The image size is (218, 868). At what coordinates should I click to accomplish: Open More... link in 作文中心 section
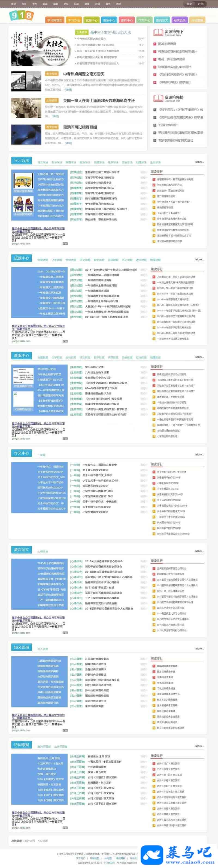point(199,454)
